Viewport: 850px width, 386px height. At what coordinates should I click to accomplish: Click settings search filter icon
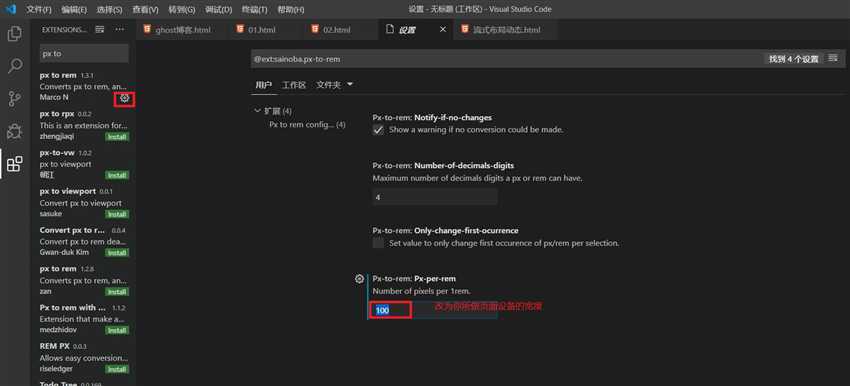tap(833, 58)
